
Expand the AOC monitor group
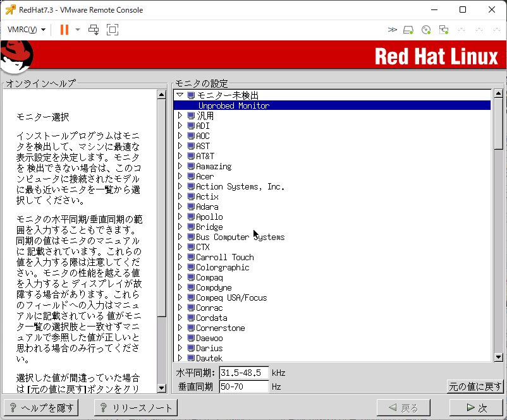pos(180,136)
